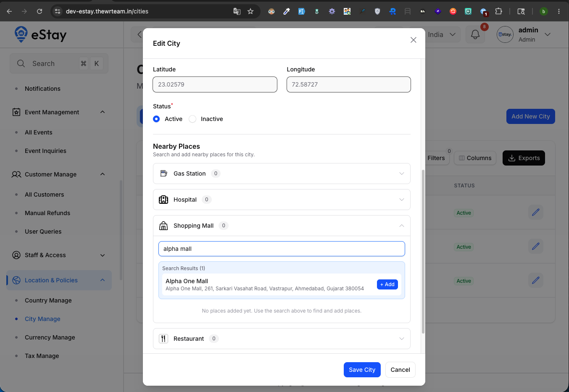Open Manual Refunds page
This screenshot has width=569, height=392.
coord(47,213)
